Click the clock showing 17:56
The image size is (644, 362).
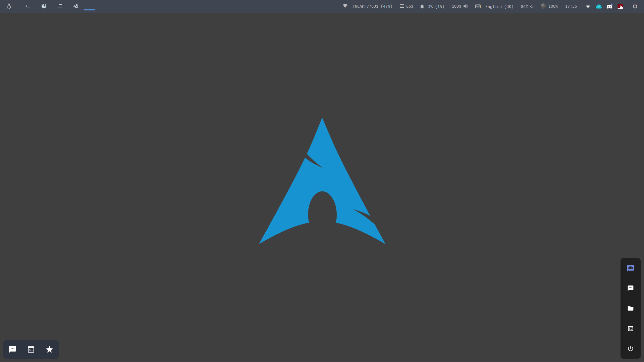click(x=571, y=6)
